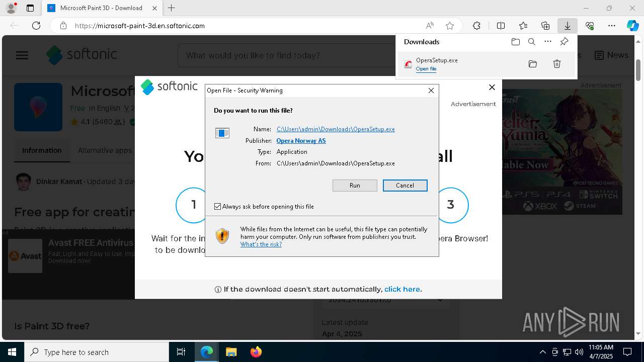Viewport: 644px width, 362px height.
Task: Open Task View on taskbar
Action: coord(181,352)
